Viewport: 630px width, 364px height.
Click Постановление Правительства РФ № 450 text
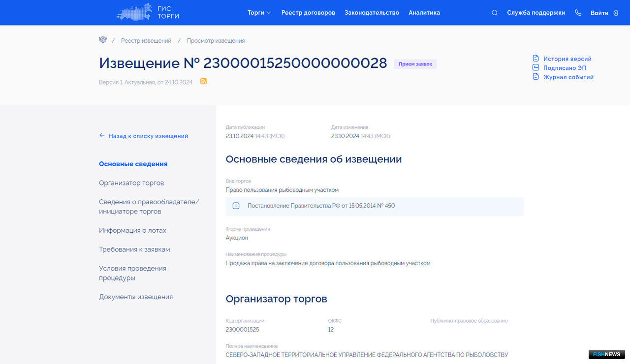321,206
